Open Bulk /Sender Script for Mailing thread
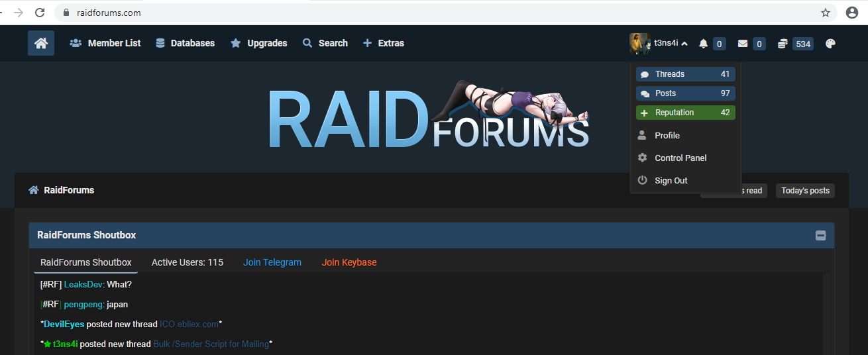 click(211, 344)
